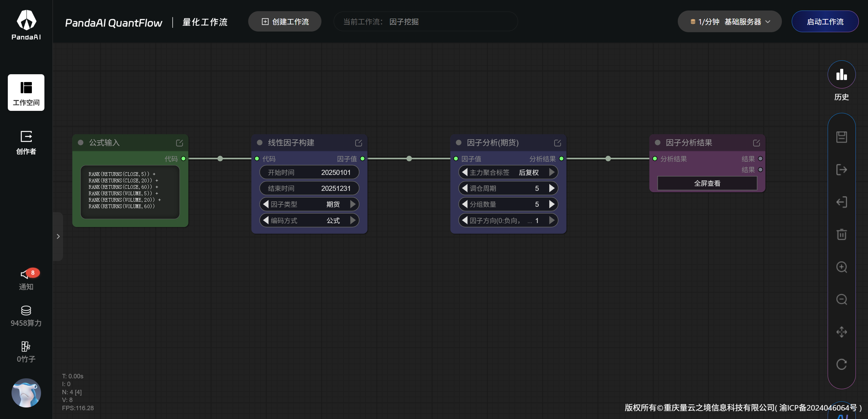This screenshot has width=868, height=419.
Task: View the 9458算力 compute balance
Action: pos(26,316)
